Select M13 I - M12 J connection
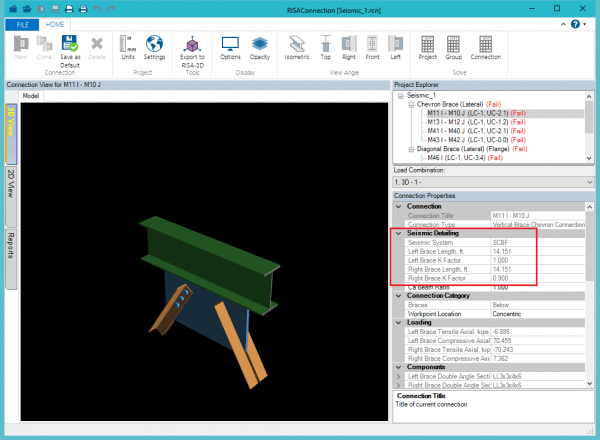 [477, 122]
